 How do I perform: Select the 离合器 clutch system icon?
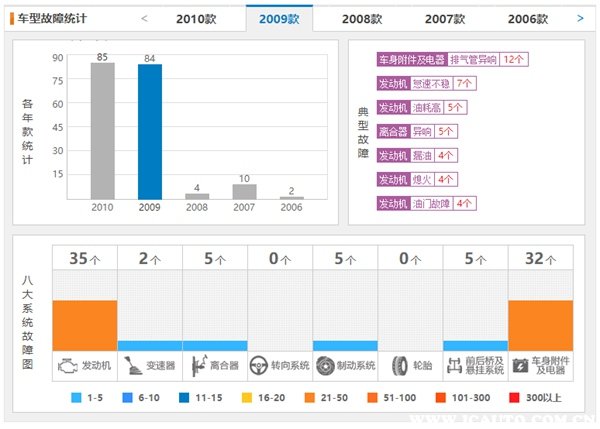coord(196,365)
